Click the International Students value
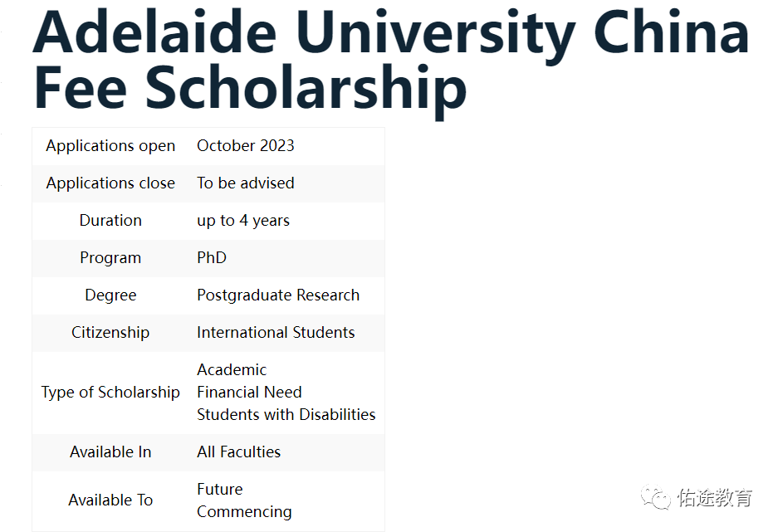778x532 pixels. tap(276, 332)
